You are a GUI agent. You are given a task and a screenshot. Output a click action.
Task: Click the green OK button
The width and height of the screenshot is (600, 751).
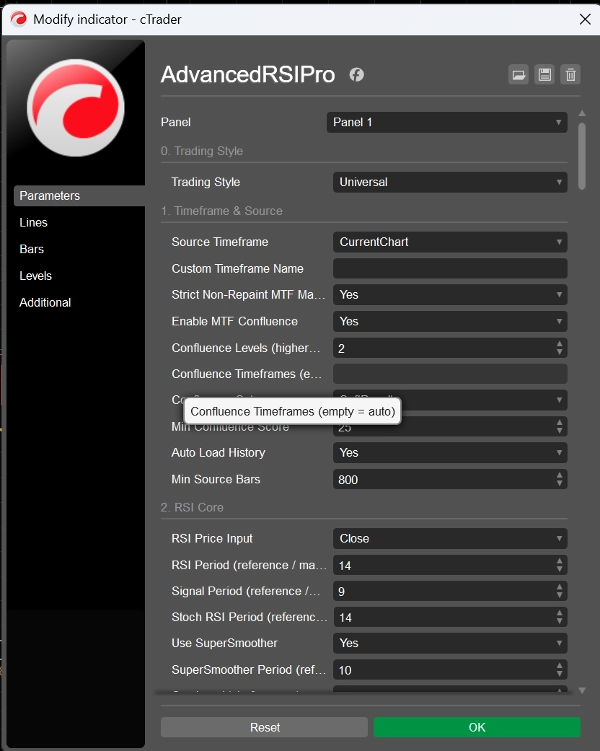[477, 727]
